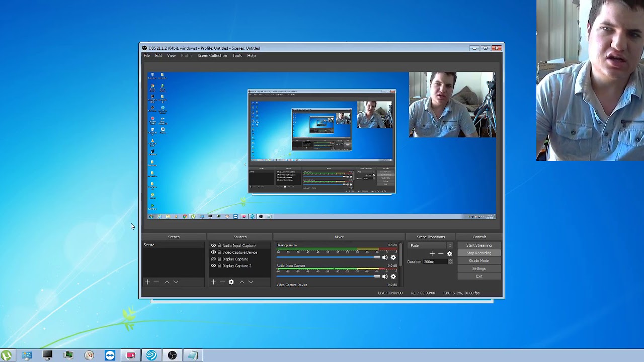Screen dimensions: 644x362
Task: Toggle the lock on Video Capture Device source
Action: 219,252
